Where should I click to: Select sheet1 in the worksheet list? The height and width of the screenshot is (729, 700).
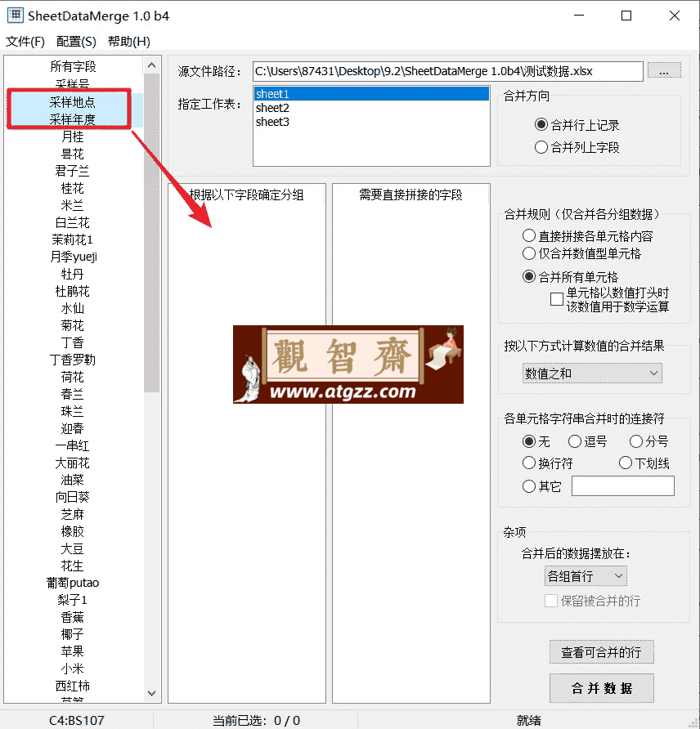[x=371, y=94]
